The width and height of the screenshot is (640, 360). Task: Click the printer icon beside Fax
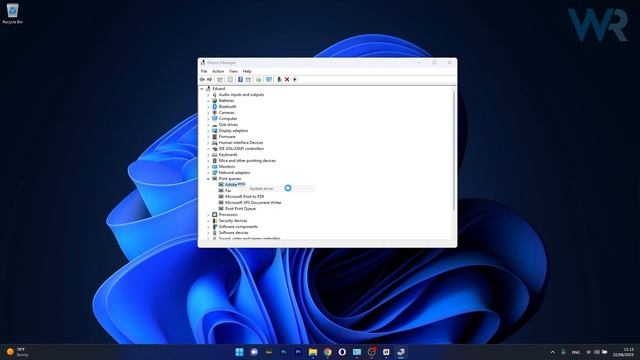click(221, 191)
